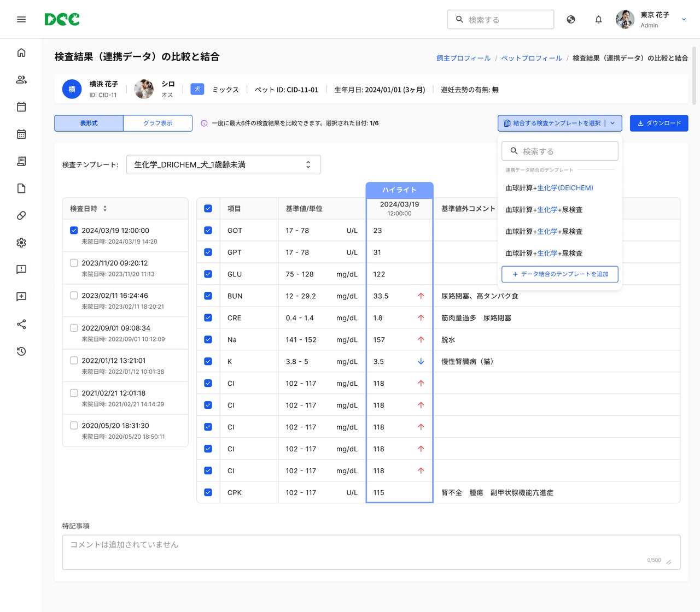This screenshot has height=612, width=700.
Task: Select the 2023/02/11 16:24:46 exam checkbox
Action: tap(74, 296)
